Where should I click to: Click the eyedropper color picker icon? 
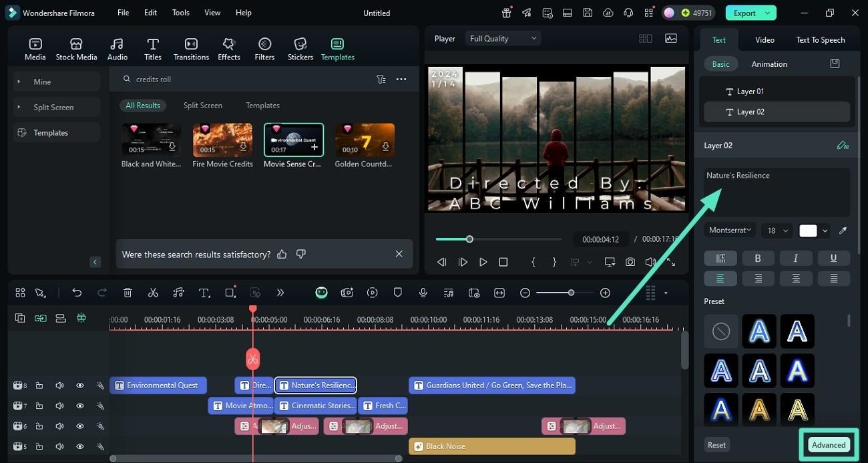click(x=843, y=230)
